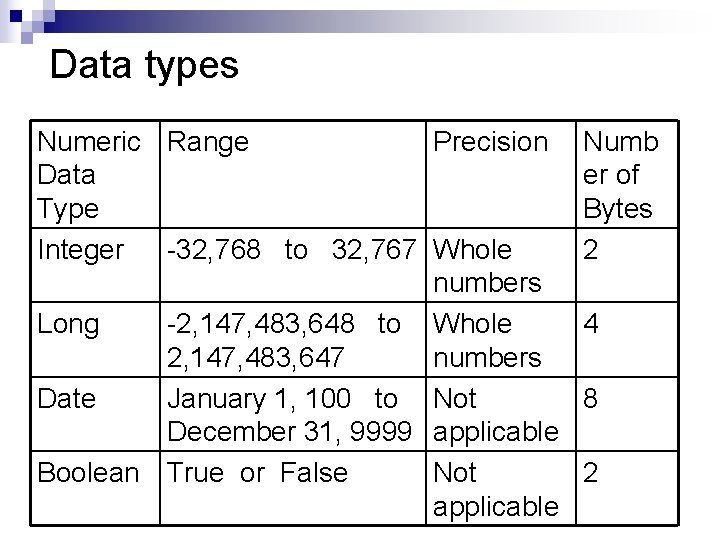Click the byte count '8' cell
Screen dimensions: 720x540
click(x=627, y=414)
